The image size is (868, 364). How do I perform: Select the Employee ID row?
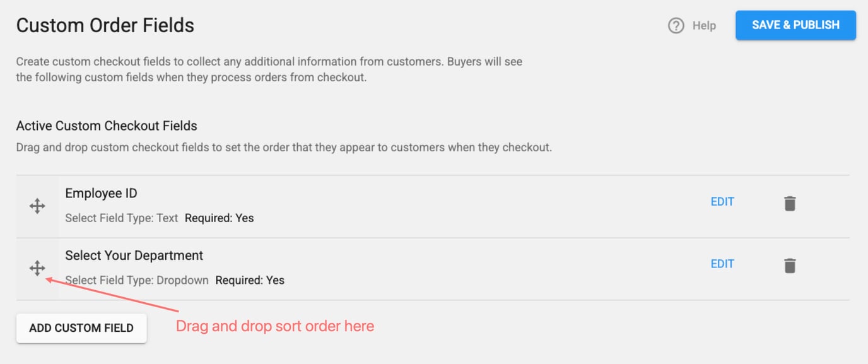pyautogui.click(x=378, y=205)
